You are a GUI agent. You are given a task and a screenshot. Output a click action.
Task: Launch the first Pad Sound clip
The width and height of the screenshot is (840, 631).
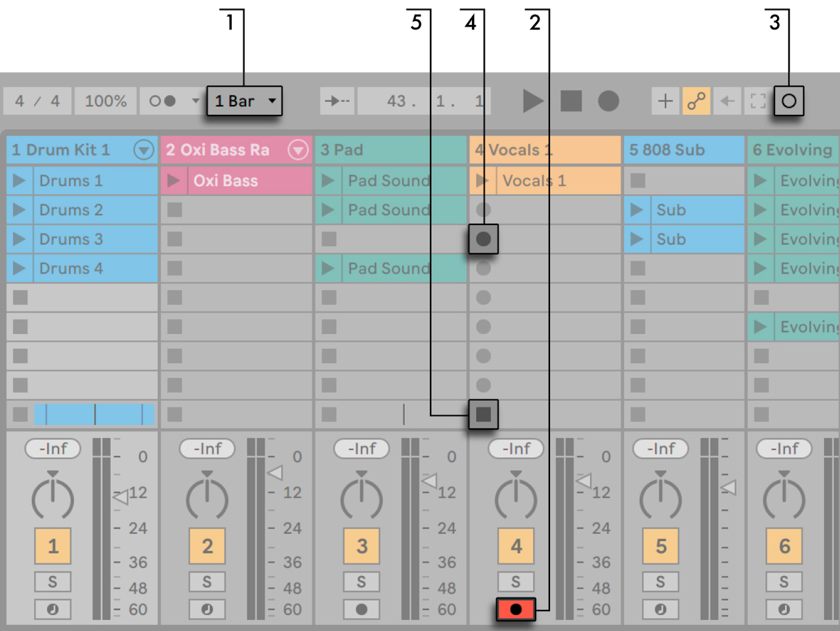pos(328,180)
